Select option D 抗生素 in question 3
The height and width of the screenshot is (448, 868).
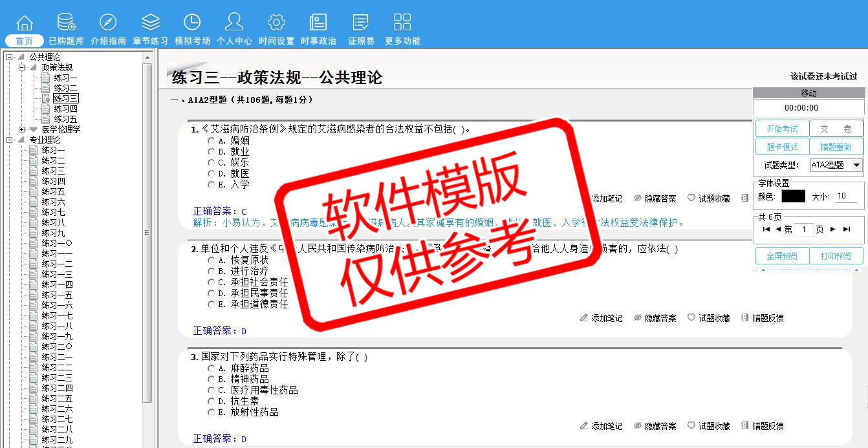click(212, 401)
